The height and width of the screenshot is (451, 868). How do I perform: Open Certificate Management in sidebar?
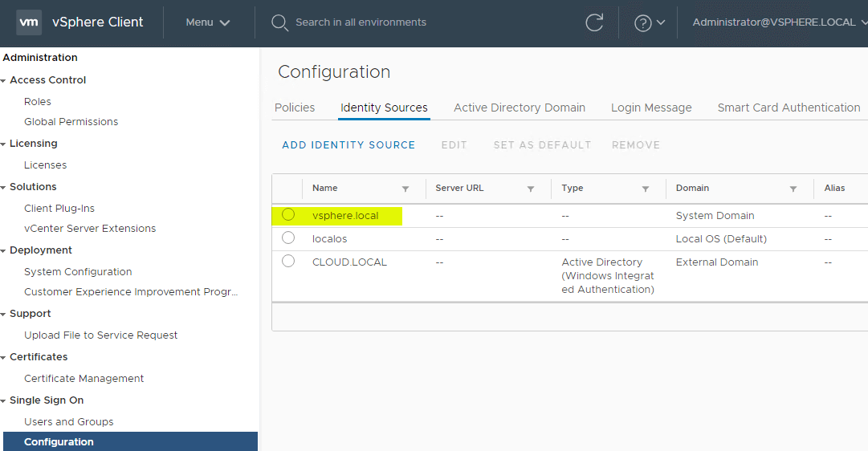click(x=84, y=379)
